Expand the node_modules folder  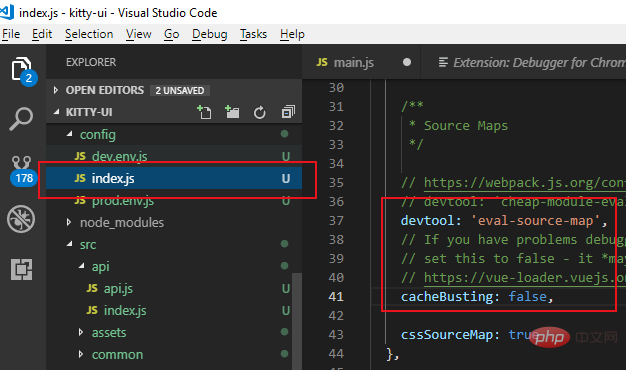coord(69,222)
